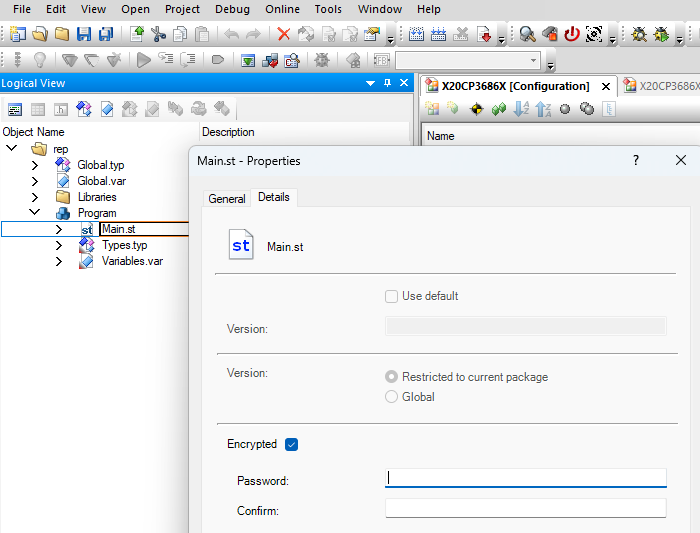Tick the Use default checkbox

(x=391, y=296)
